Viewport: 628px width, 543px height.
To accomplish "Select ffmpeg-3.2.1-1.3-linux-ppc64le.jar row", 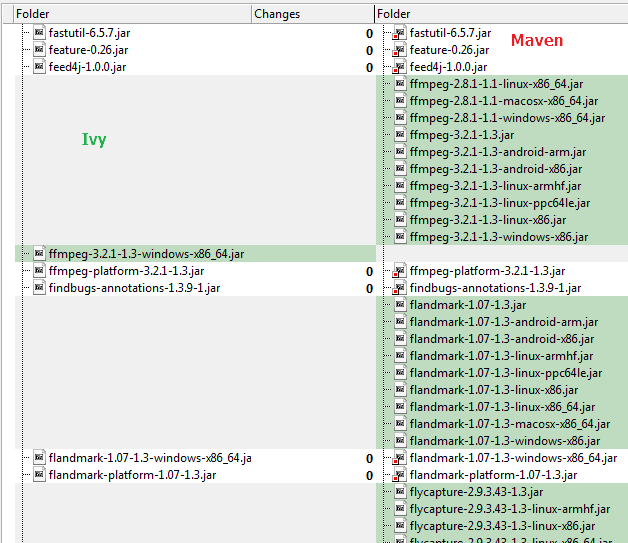I will click(500, 203).
